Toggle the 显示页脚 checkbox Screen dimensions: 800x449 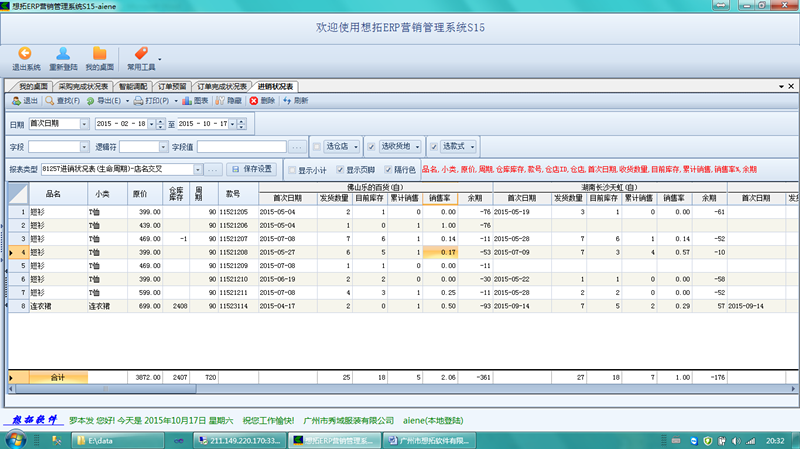point(340,169)
